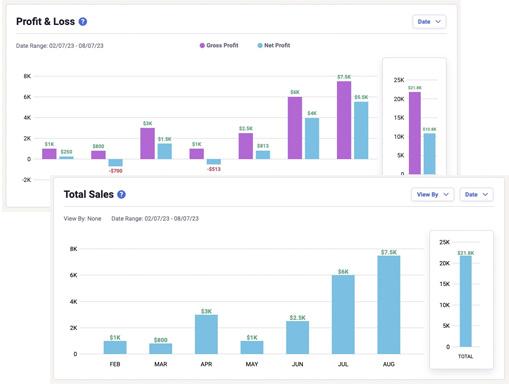The height and width of the screenshot is (384, 509).
Task: Select the AUG $7.5K bar in Total Sales
Action: pyautogui.click(x=389, y=305)
